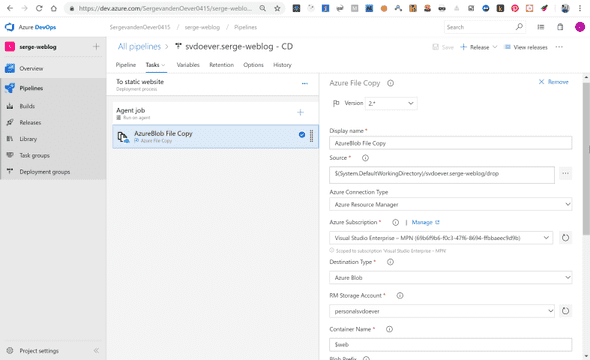The image size is (590, 360).
Task: Select the Agent job row
Action: (x=215, y=113)
